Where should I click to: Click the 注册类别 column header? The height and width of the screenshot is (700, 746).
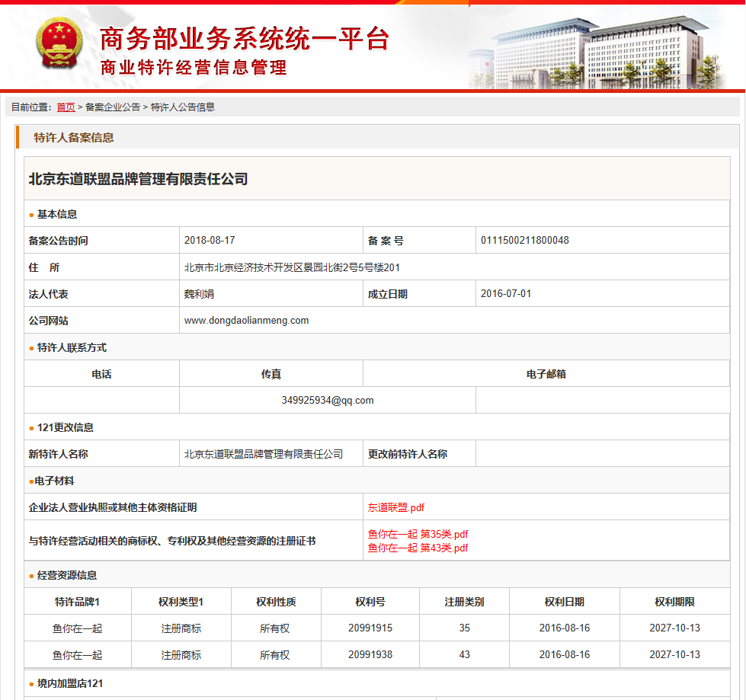pos(464,602)
